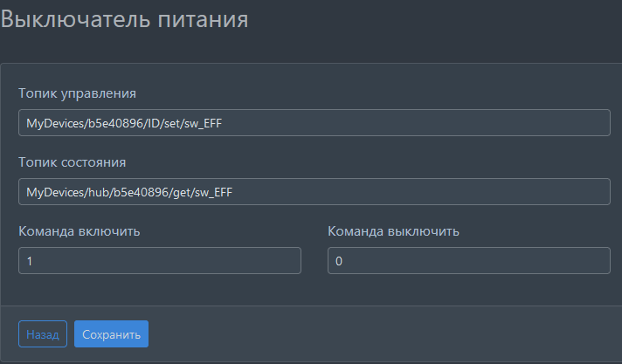Click the value 1 in the on-command field

point(30,261)
